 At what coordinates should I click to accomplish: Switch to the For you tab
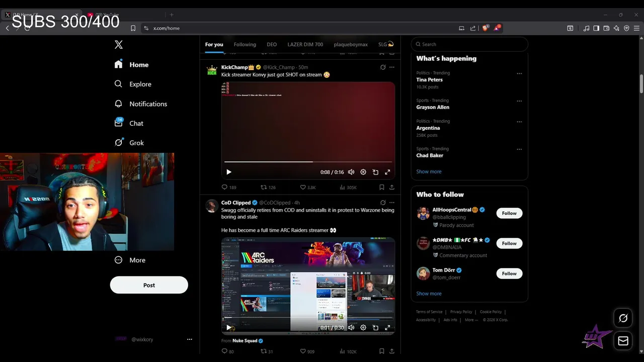pyautogui.click(x=214, y=44)
